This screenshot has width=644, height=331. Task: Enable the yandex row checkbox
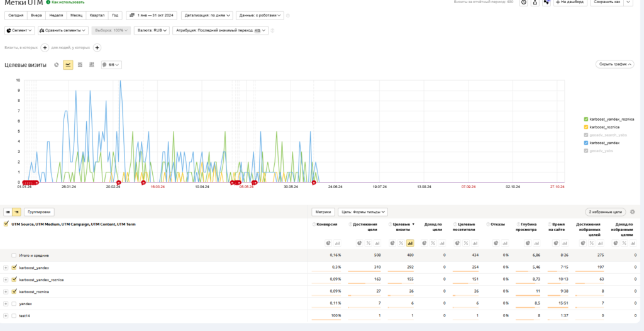pos(14,303)
